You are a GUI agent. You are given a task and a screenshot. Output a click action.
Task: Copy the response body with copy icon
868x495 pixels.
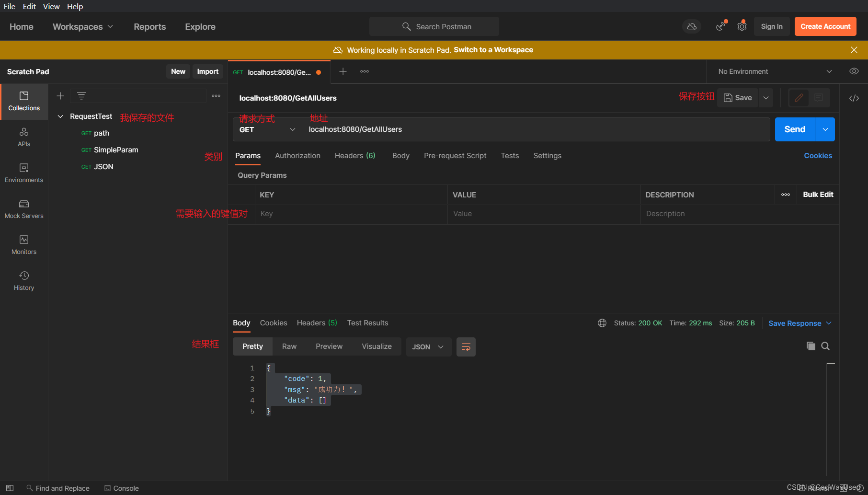click(811, 346)
